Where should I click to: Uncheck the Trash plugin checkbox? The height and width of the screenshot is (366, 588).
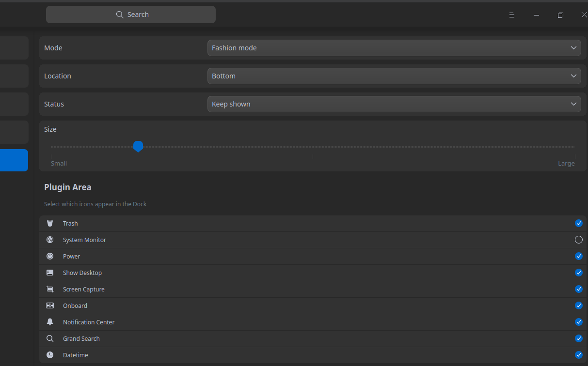tap(578, 223)
